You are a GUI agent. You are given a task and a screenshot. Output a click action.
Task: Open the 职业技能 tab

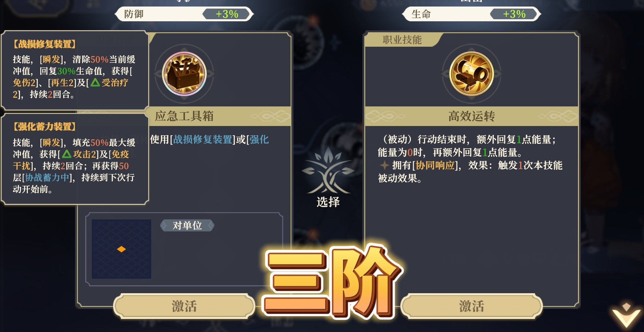[402, 40]
